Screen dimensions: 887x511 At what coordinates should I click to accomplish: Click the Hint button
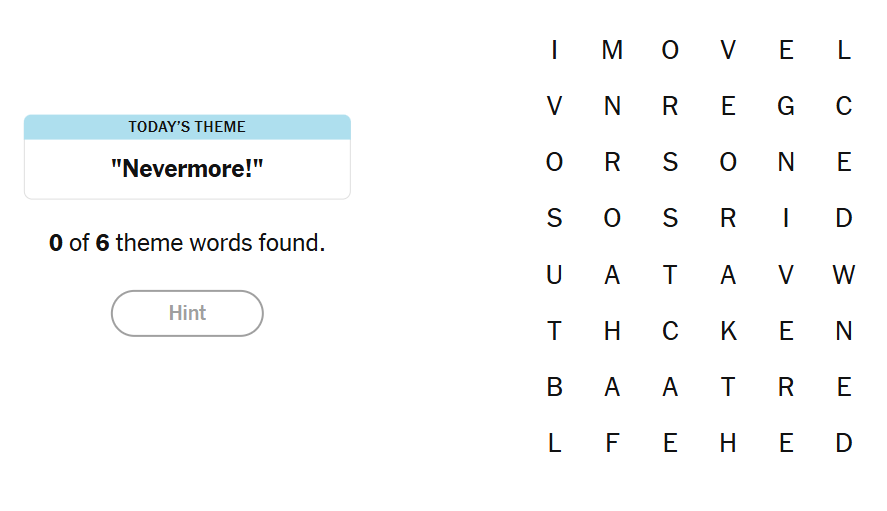[187, 313]
